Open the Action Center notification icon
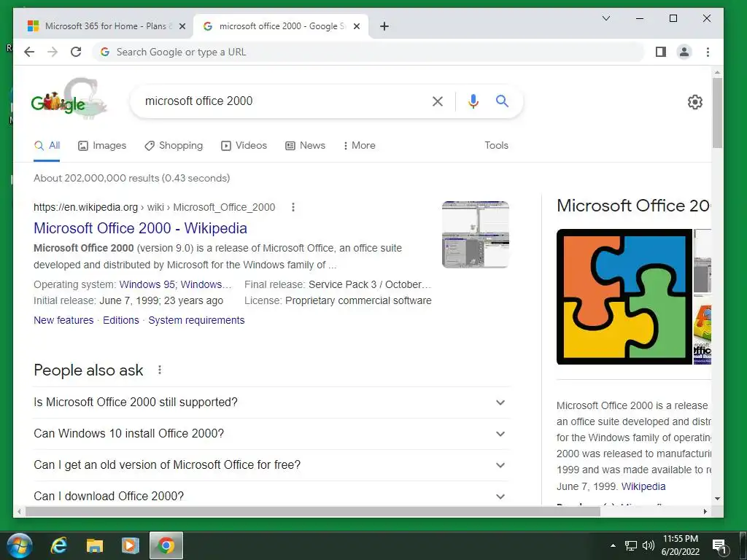The height and width of the screenshot is (560, 747). click(x=719, y=547)
